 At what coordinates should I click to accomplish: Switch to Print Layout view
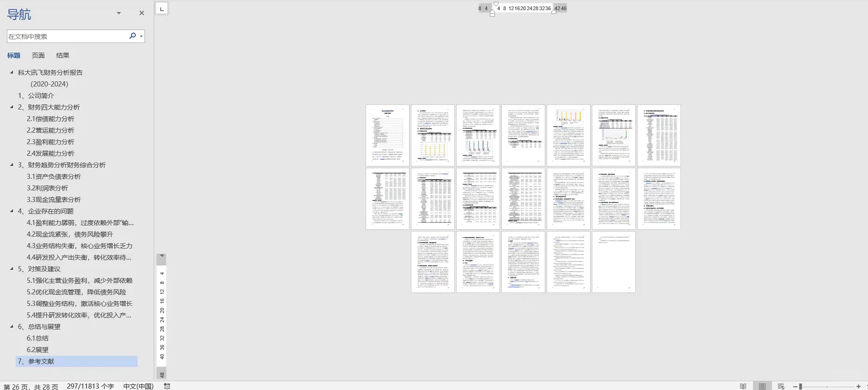762,386
